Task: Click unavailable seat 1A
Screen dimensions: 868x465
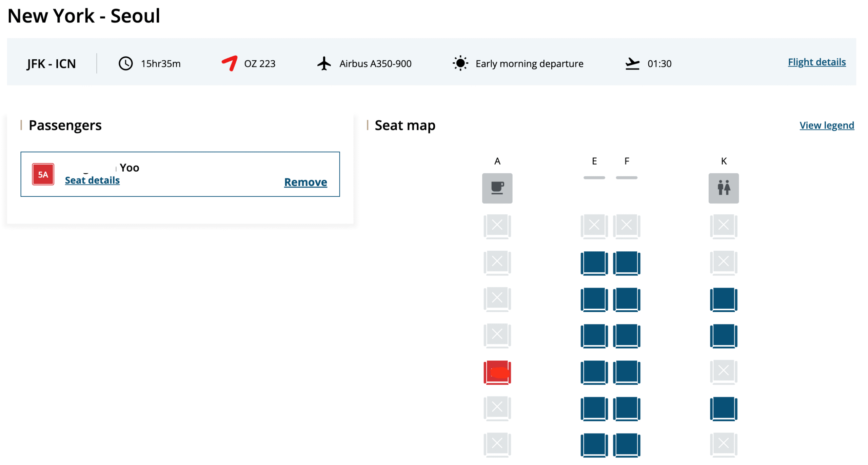Action: tap(497, 226)
